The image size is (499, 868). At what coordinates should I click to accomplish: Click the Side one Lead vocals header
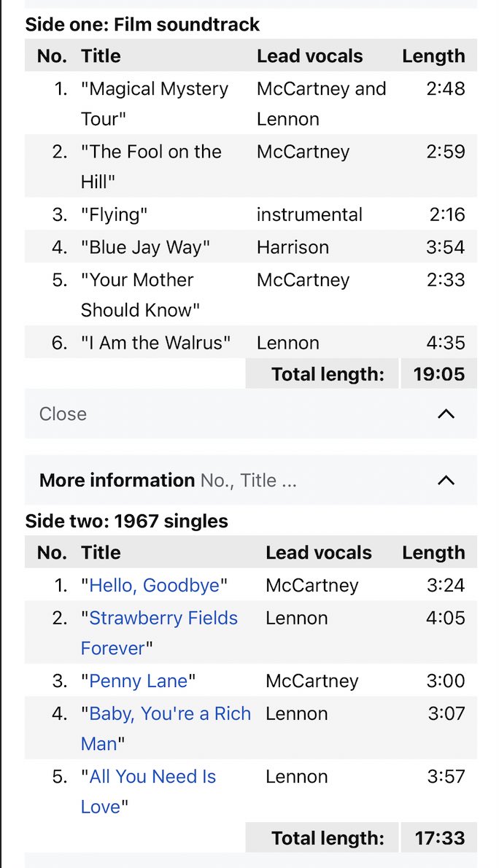tap(309, 56)
